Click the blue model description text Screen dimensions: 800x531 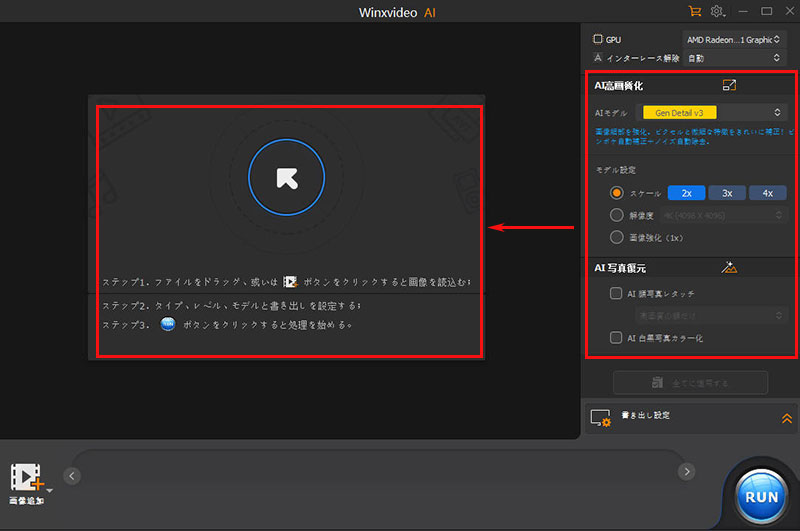click(x=694, y=136)
